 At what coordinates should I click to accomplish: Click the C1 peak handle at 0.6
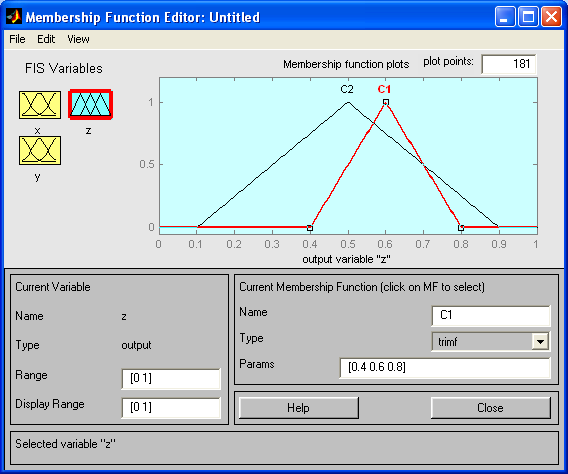[386, 102]
